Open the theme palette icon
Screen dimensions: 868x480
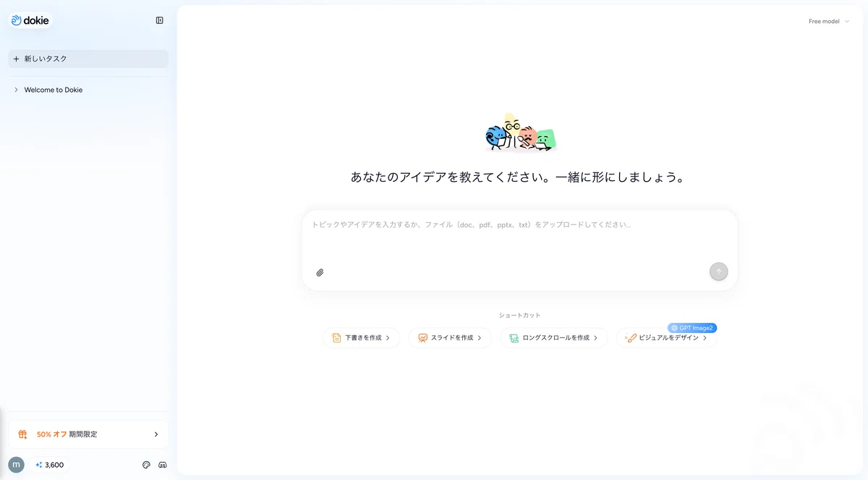(x=146, y=465)
